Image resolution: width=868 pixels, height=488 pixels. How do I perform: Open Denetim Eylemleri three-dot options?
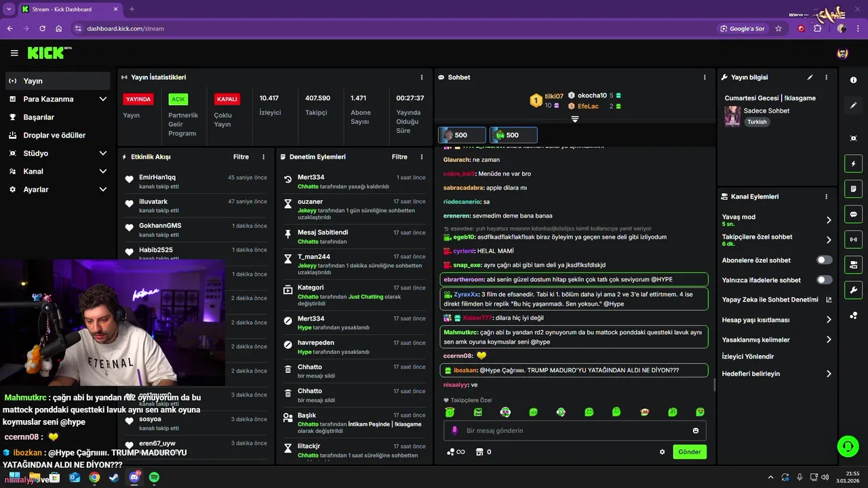(422, 157)
